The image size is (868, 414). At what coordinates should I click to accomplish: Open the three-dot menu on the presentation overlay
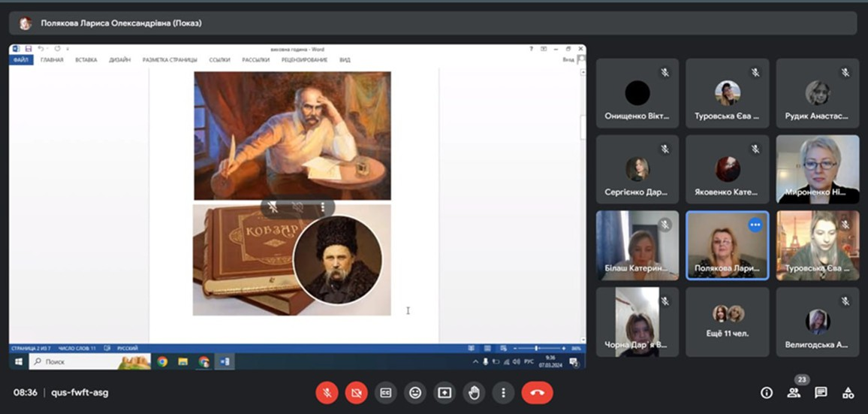pos(323,207)
